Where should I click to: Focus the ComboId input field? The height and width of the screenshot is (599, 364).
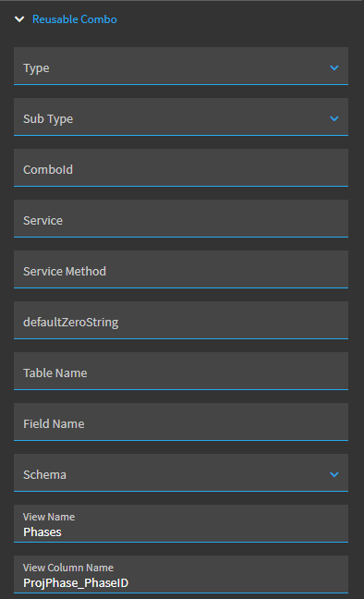pyautogui.click(x=181, y=167)
